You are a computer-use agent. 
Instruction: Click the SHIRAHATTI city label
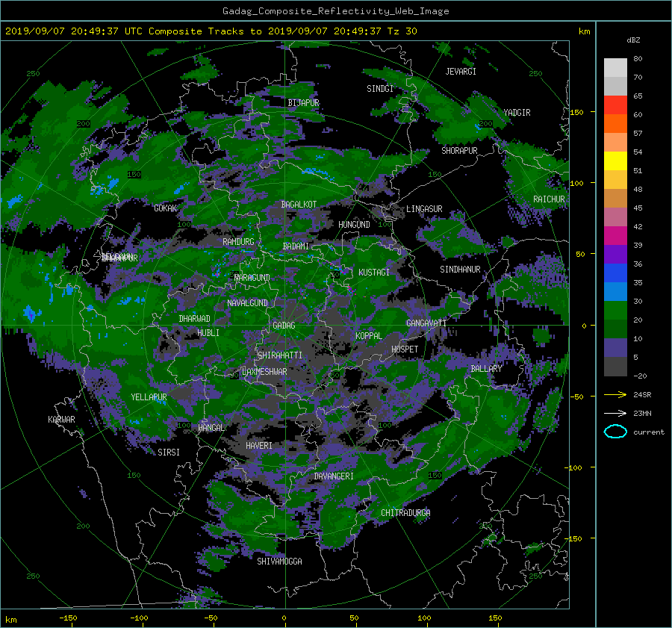click(x=280, y=355)
